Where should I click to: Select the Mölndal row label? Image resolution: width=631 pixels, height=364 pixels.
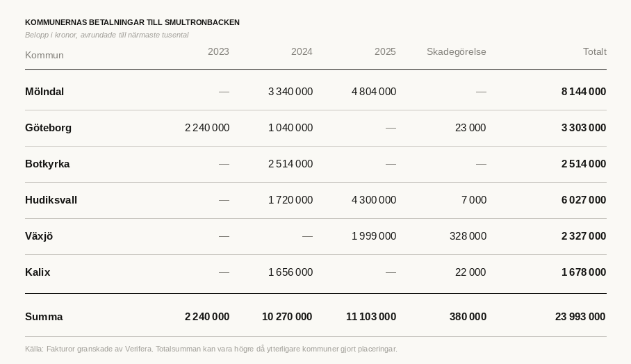pos(44,92)
